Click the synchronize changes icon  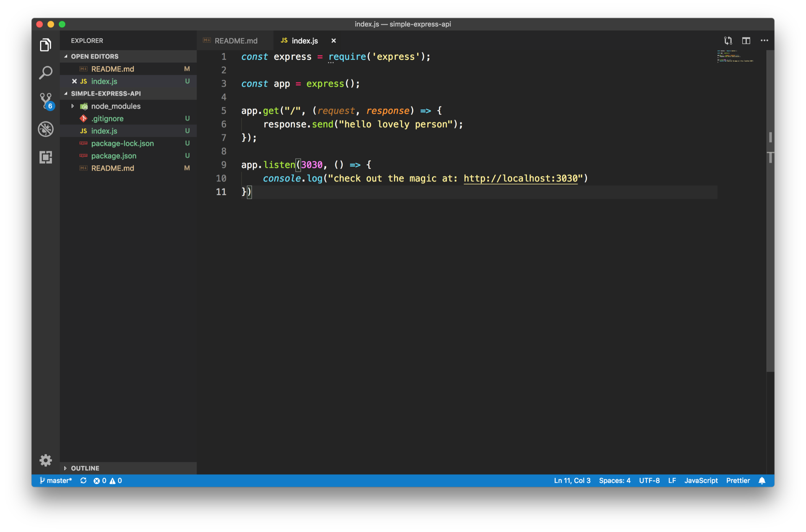tap(84, 481)
